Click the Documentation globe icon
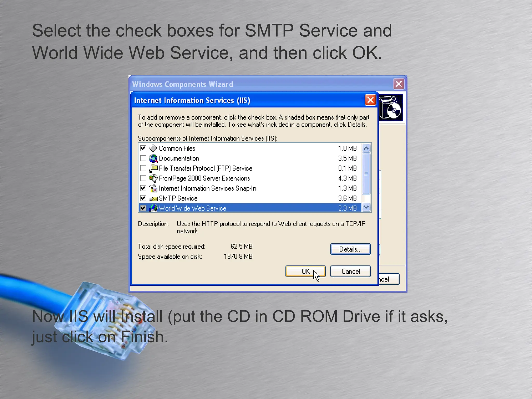Image resolution: width=532 pixels, height=399 pixels. tap(153, 158)
